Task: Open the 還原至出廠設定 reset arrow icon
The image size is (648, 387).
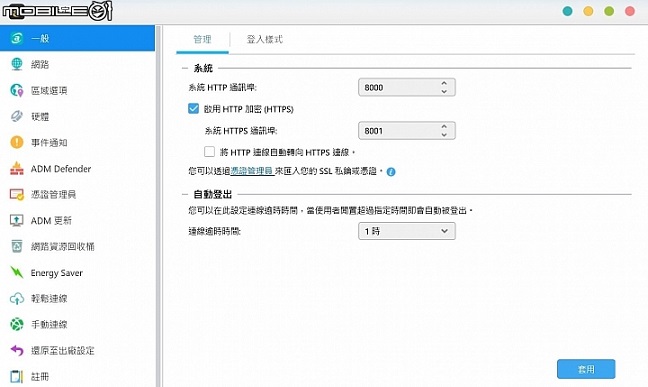Action: [x=17, y=351]
